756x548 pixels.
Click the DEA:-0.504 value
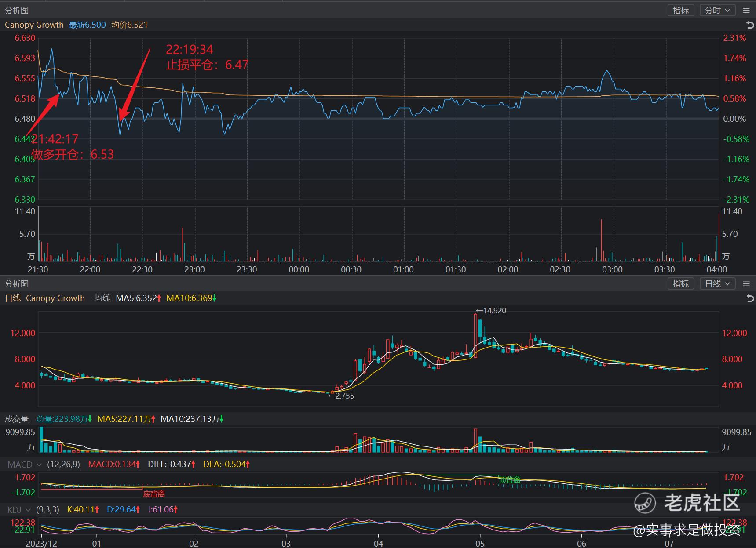226,465
